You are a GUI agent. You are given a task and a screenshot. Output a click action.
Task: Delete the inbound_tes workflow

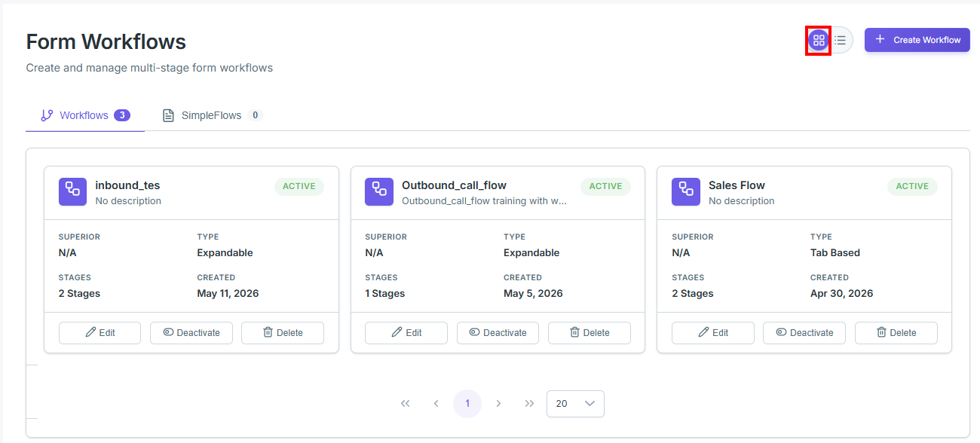coord(283,333)
